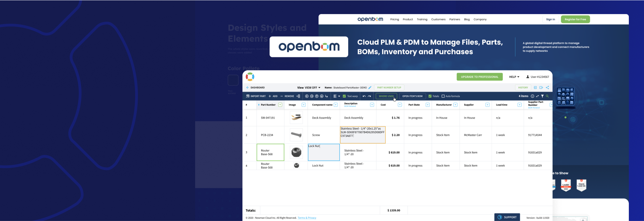This screenshot has width=644, height=221.
Task: Open the Part Number column dropdown
Action: click(x=280, y=105)
